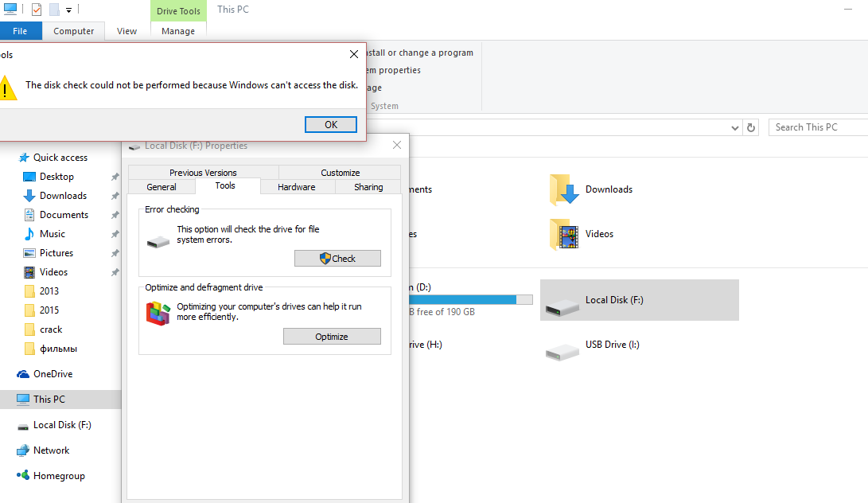Image resolution: width=868 pixels, height=503 pixels.
Task: Switch to the Sharing tab
Action: [x=368, y=187]
